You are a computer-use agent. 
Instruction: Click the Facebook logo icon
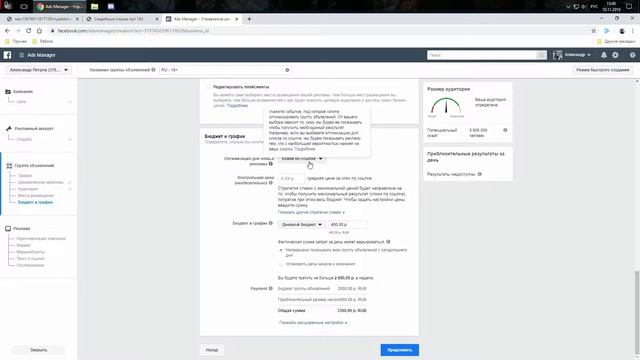point(7,55)
